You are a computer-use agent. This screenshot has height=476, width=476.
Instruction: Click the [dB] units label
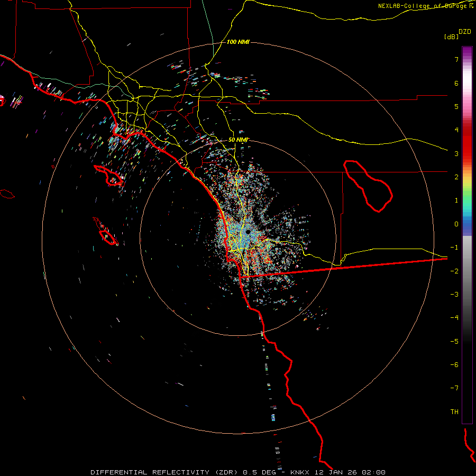click(x=452, y=36)
